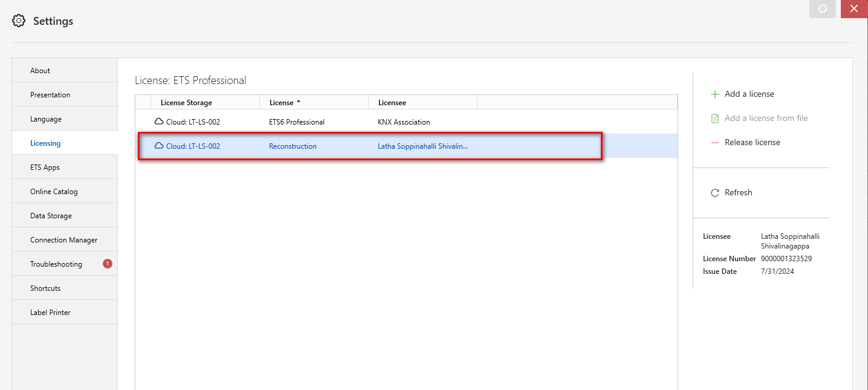Sort by Licensee column header
868x390 pixels.
coord(392,103)
